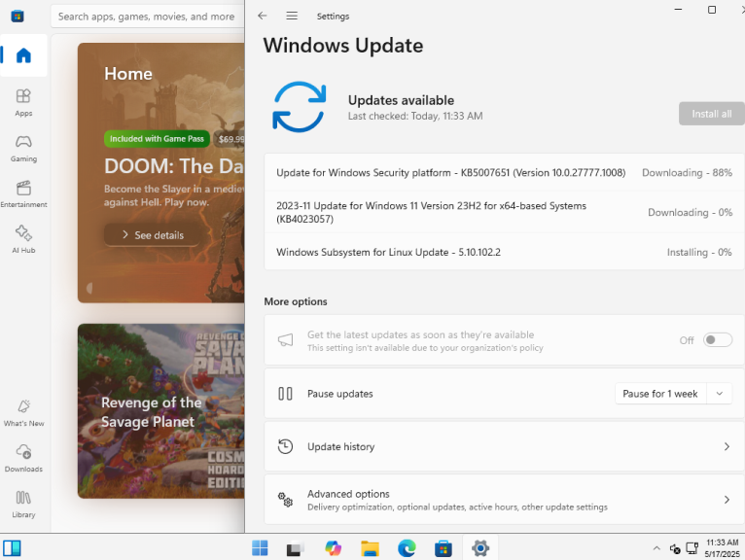The height and width of the screenshot is (560, 745).
Task: Open Library in Store sidebar
Action: [x=23, y=504]
